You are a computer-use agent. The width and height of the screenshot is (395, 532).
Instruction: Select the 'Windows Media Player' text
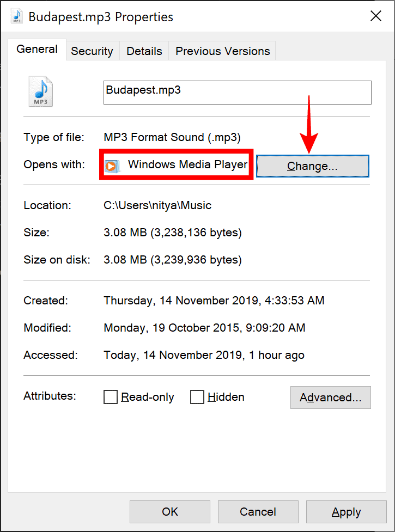[187, 164]
